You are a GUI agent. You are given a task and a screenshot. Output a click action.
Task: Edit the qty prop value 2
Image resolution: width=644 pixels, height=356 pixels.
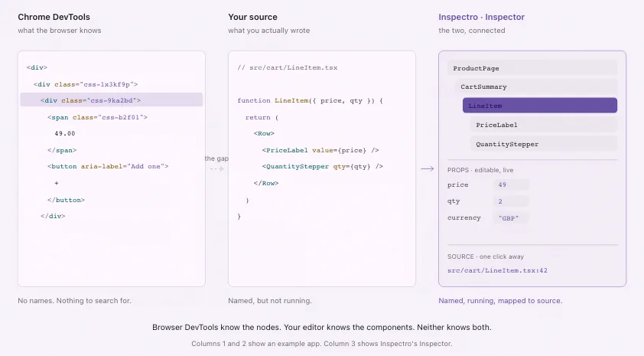coord(510,201)
